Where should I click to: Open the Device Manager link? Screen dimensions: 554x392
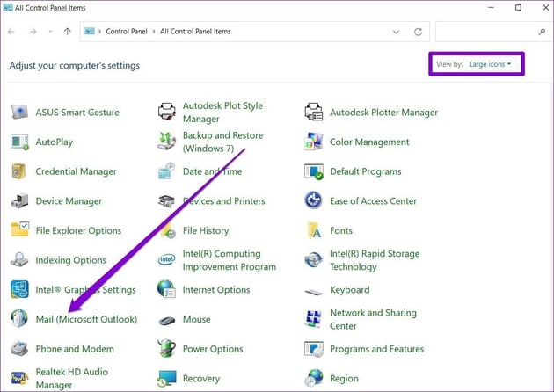coord(69,201)
